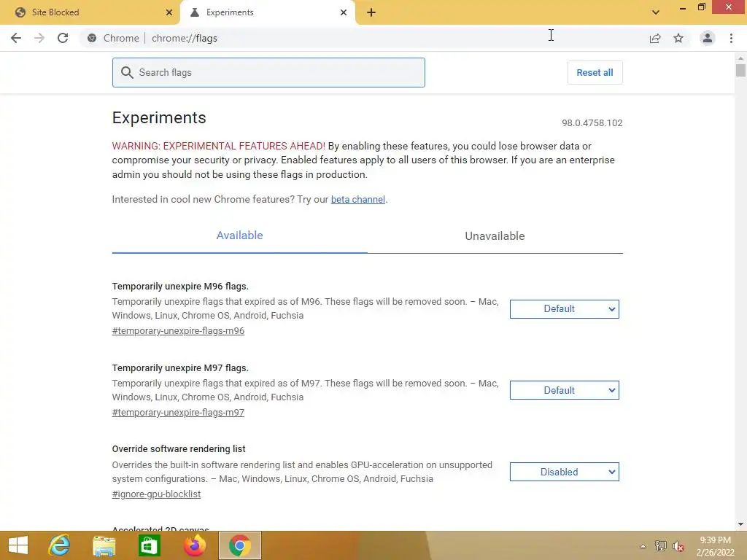Reload the chrome://flags page
The width and height of the screenshot is (747, 560).
(63, 38)
